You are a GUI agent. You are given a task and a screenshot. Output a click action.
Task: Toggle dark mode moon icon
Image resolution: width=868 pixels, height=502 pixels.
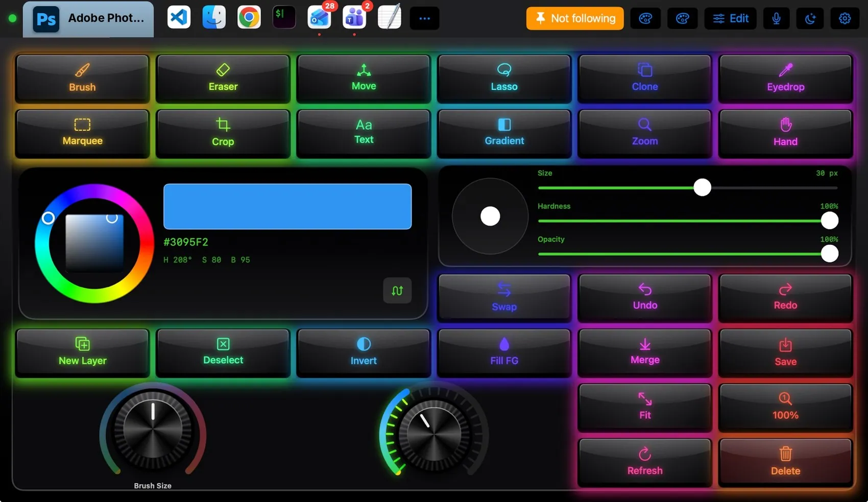[810, 18]
